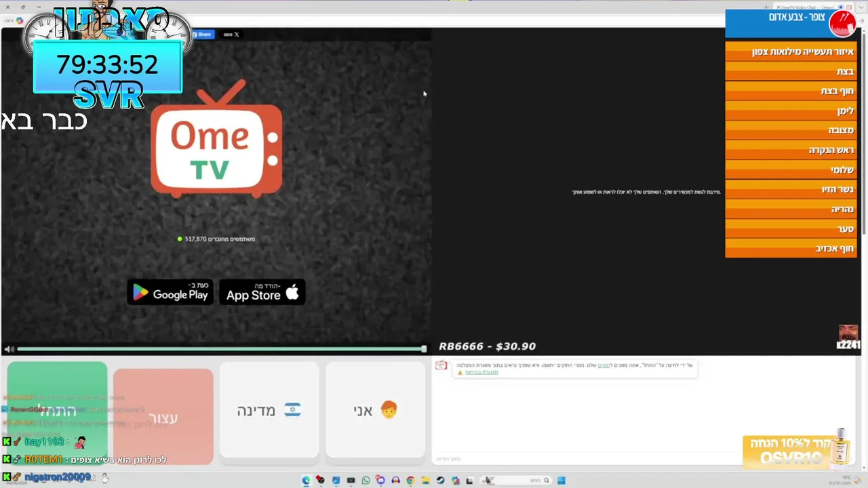Click the red עצור stop button

163,418
